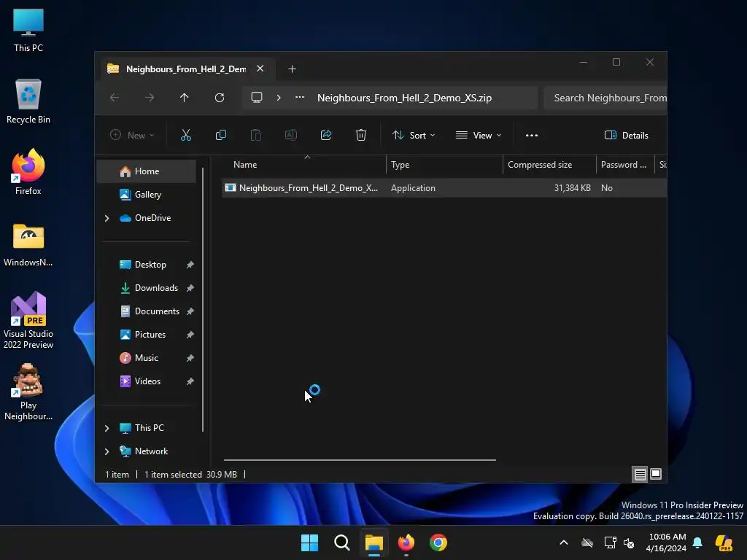
Task: Switch to large thumbnails view icon in status bar
Action: (656, 474)
